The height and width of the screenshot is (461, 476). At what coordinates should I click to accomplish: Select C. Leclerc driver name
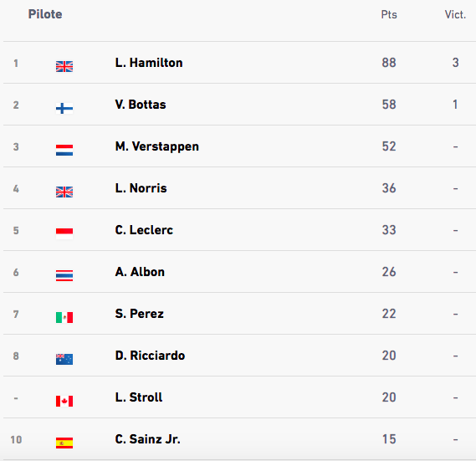tap(144, 230)
